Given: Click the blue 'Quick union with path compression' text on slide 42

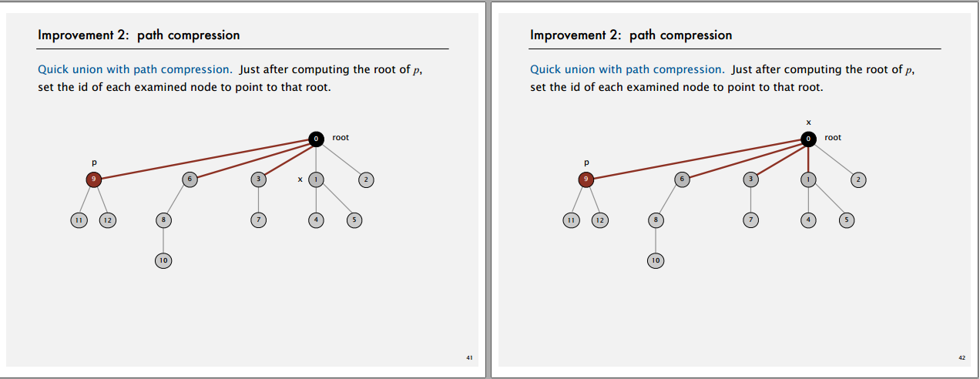Looking at the screenshot, I should point(627,69).
